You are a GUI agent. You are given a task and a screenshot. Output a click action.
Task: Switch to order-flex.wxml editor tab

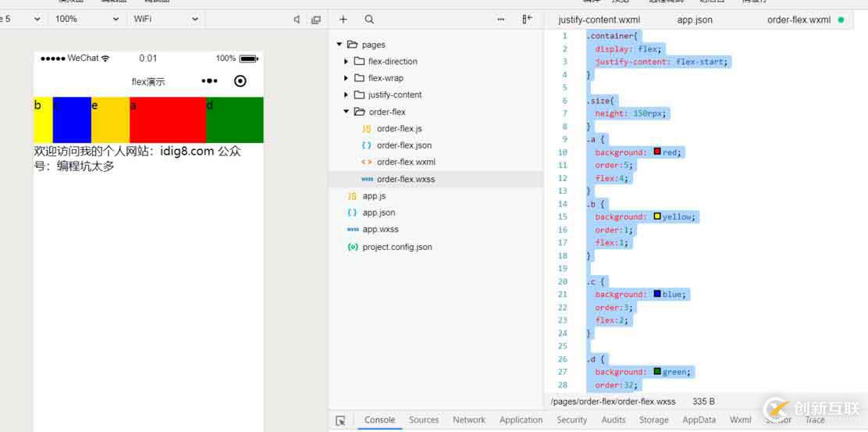point(799,20)
